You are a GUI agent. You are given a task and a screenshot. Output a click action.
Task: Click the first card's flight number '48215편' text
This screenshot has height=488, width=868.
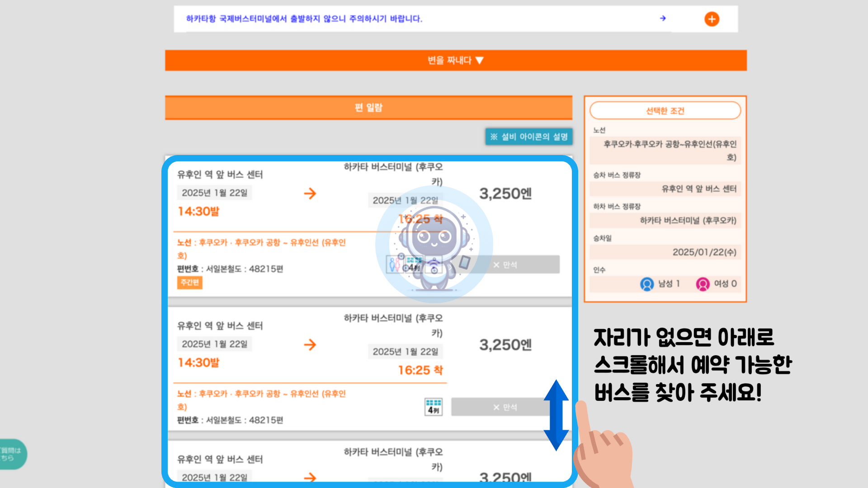[x=266, y=269]
